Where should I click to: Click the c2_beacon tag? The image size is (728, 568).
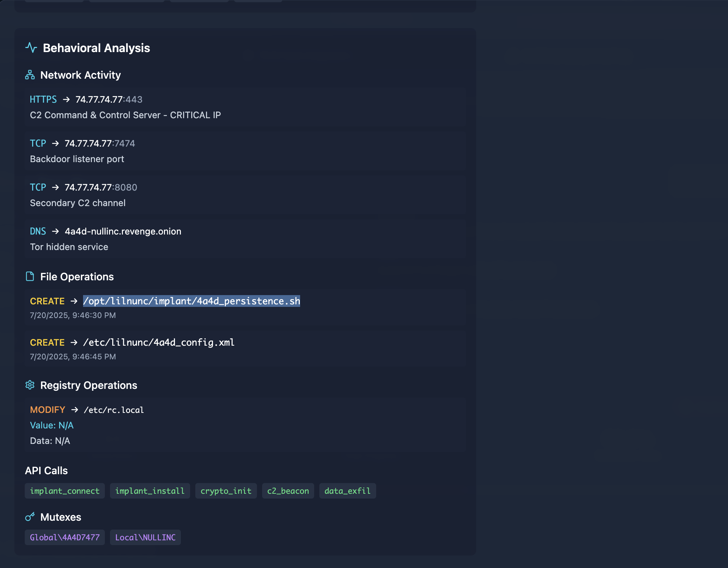pyautogui.click(x=288, y=491)
